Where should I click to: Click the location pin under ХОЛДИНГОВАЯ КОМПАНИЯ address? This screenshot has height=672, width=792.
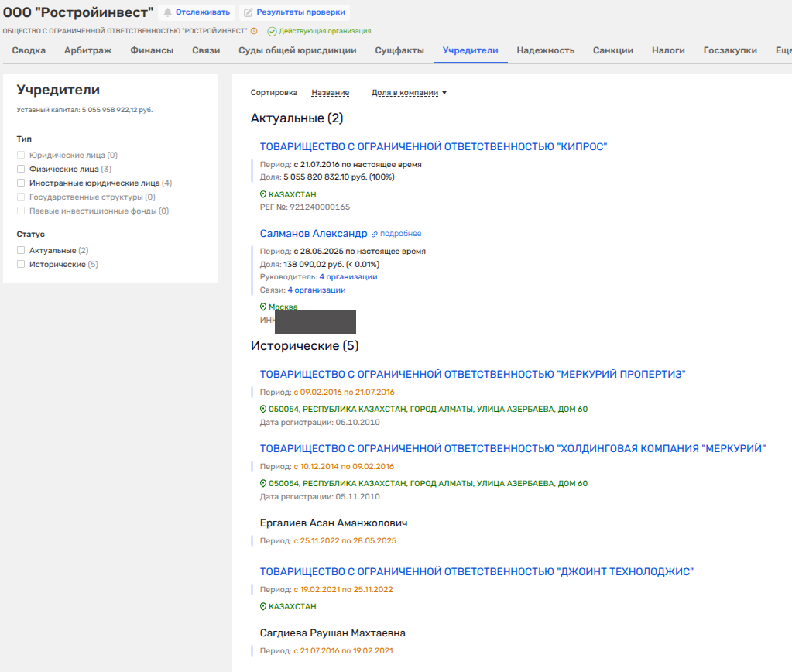pyautogui.click(x=262, y=483)
